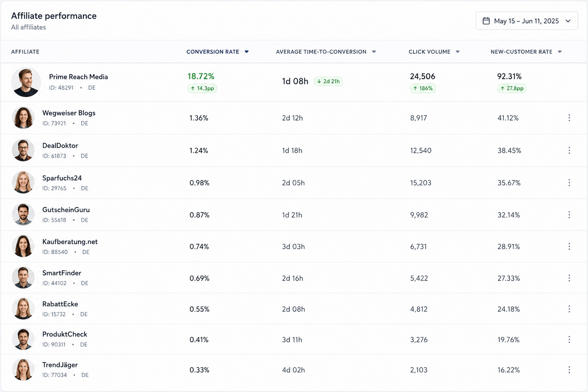The width and height of the screenshot is (588, 392).
Task: Click TrendJäger avatar photo
Action: [23, 370]
